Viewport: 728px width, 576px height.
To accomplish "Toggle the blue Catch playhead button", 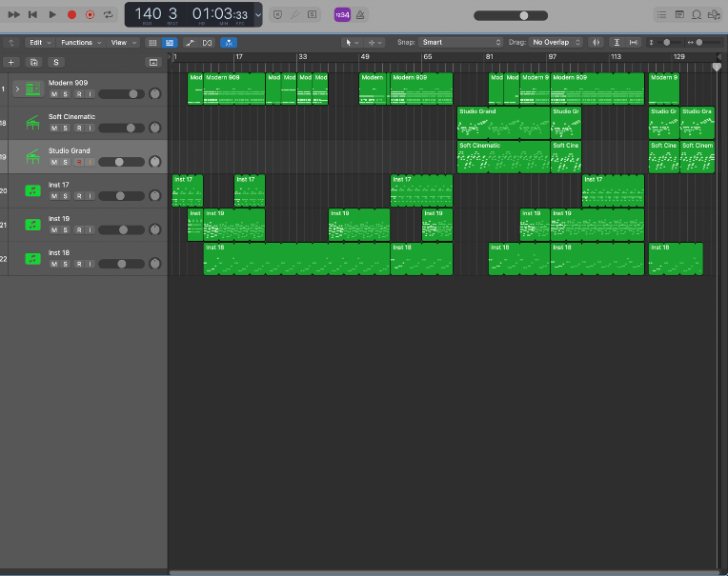I will coord(229,43).
